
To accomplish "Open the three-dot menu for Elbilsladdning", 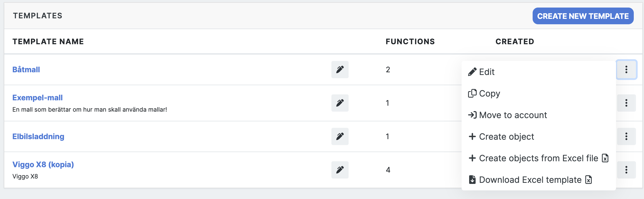I will coord(627,136).
